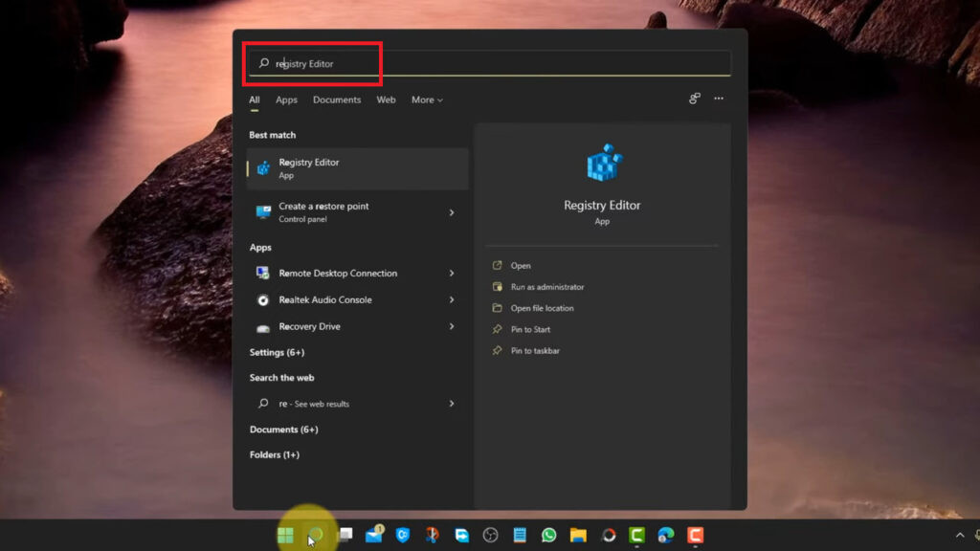The width and height of the screenshot is (980, 551).
Task: Switch to the Apps search tab
Action: coord(286,99)
